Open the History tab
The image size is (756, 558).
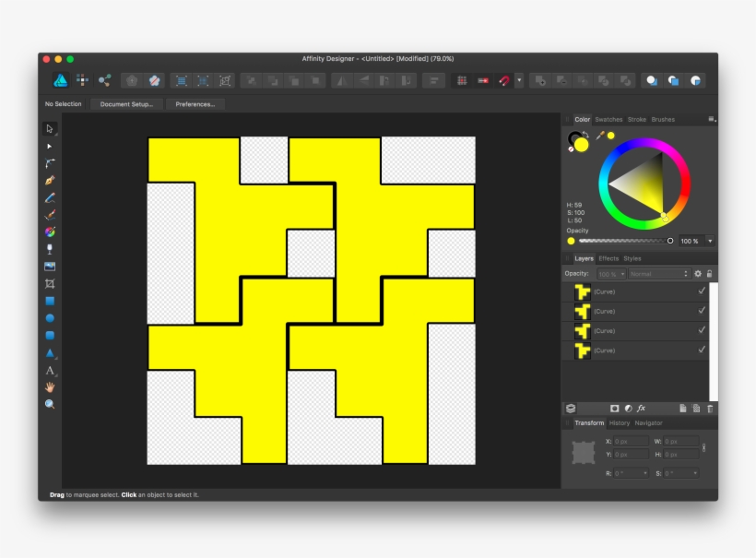(x=620, y=423)
